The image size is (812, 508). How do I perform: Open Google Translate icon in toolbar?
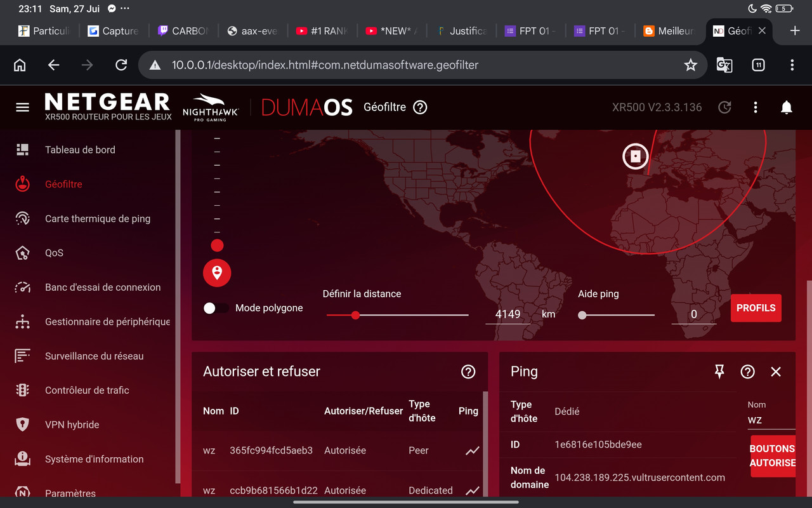(724, 65)
